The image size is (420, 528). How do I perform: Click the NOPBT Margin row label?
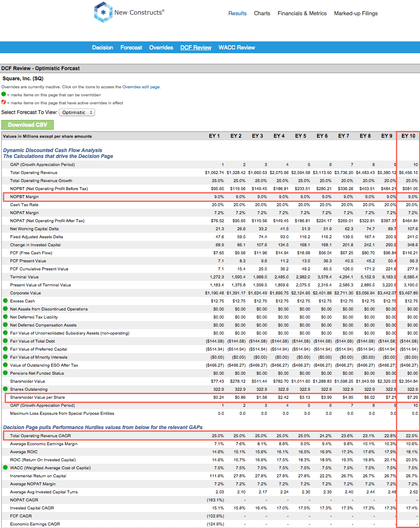(x=25, y=196)
